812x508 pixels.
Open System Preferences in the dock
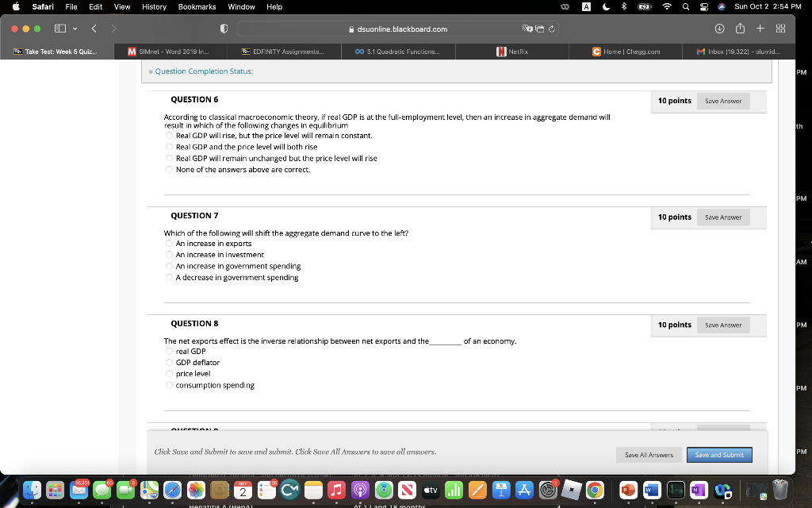pyautogui.click(x=548, y=489)
